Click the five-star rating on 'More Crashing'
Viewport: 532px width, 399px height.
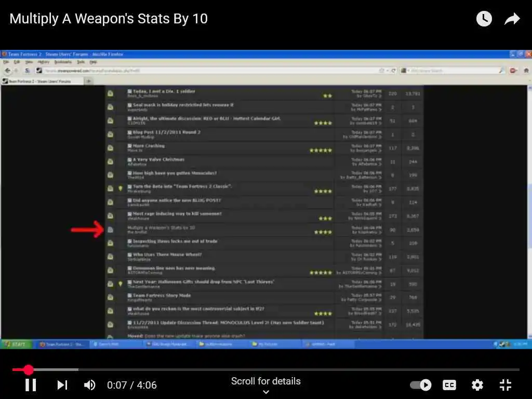click(321, 150)
